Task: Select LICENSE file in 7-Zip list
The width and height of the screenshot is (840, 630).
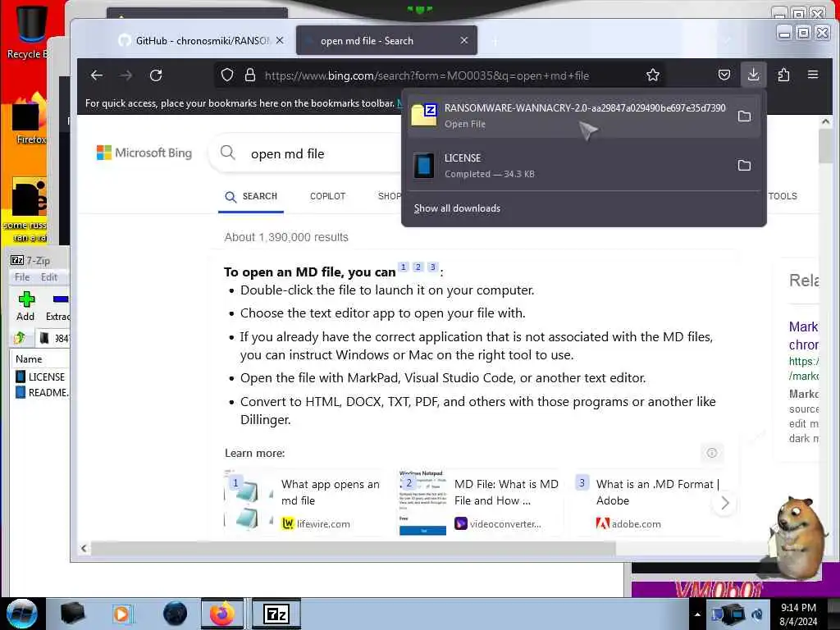Action: (41, 377)
